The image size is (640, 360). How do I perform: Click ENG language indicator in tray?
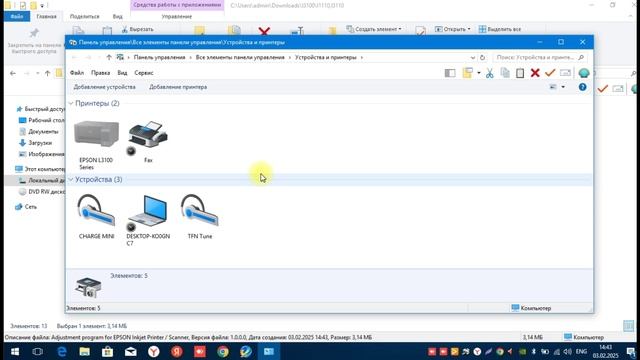(581, 351)
